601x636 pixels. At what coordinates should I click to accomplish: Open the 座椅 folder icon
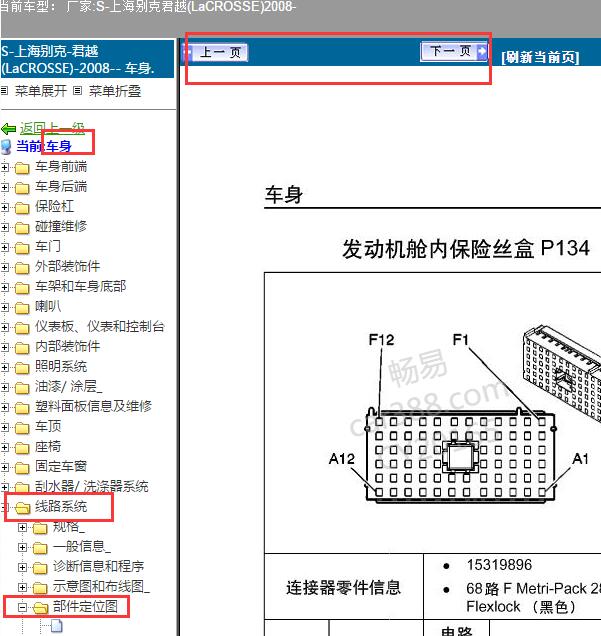coord(22,447)
